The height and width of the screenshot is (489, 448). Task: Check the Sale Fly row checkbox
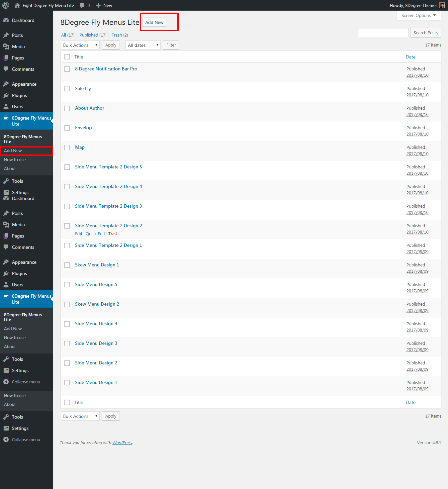click(67, 89)
